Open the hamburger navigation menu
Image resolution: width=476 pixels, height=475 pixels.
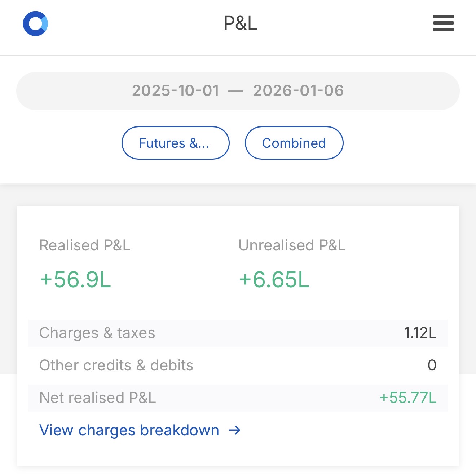tap(443, 24)
